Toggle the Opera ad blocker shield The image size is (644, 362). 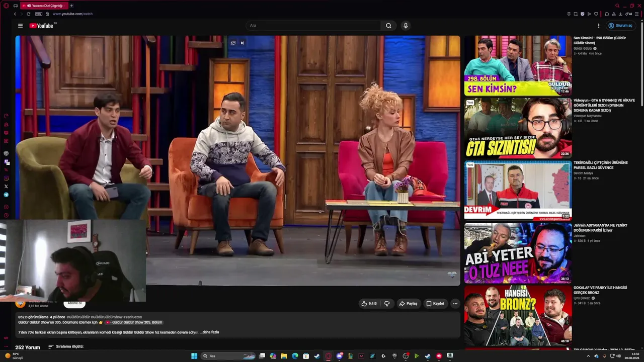(583, 14)
